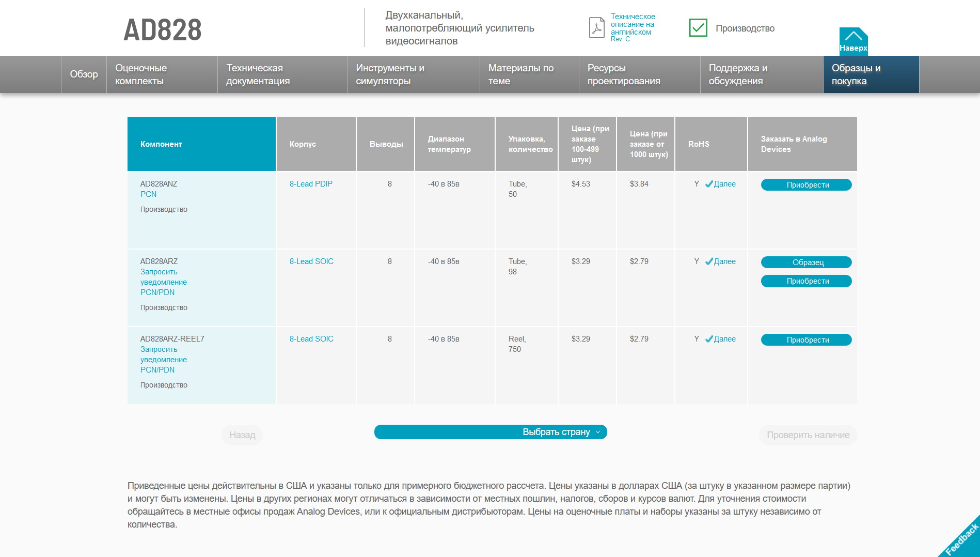The width and height of the screenshot is (980, 557).
Task: Click the AD828ANZ part name
Action: tap(159, 184)
